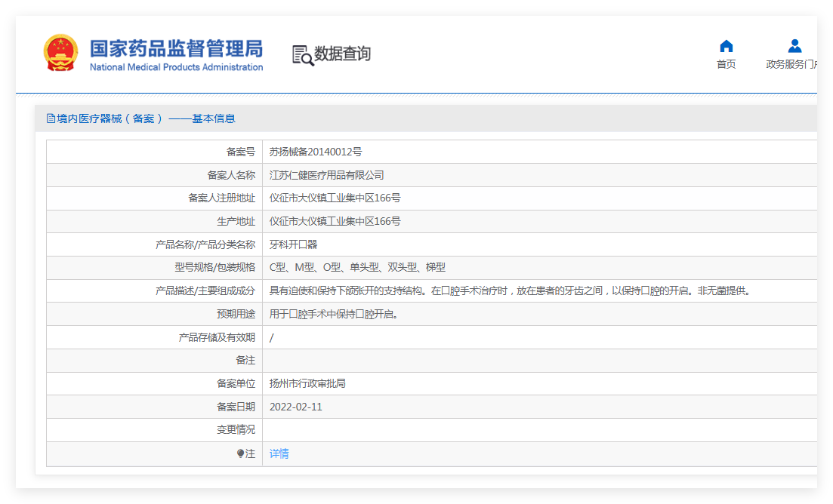
Task: Click the filing authority 扬州市行政审批局
Action: coord(307,383)
